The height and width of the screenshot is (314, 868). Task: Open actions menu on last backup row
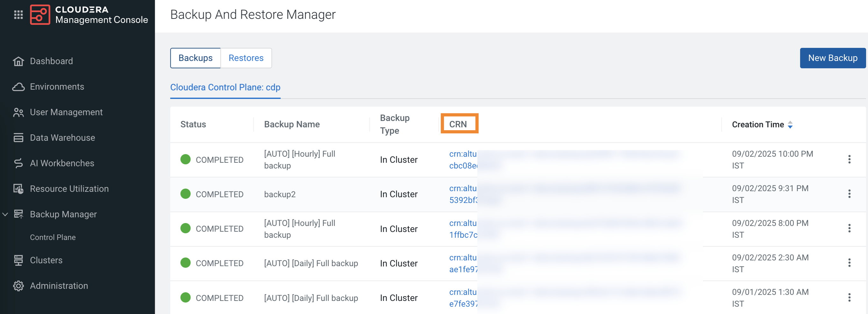[849, 297]
